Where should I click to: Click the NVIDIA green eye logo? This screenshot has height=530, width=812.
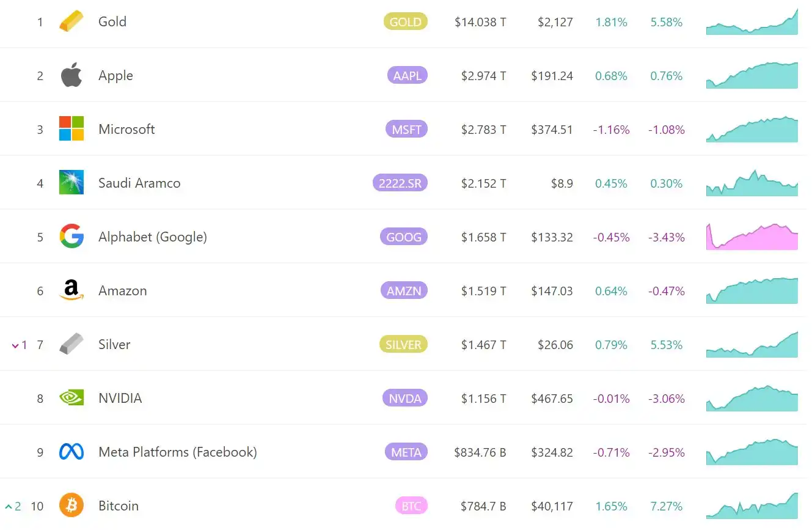(71, 399)
